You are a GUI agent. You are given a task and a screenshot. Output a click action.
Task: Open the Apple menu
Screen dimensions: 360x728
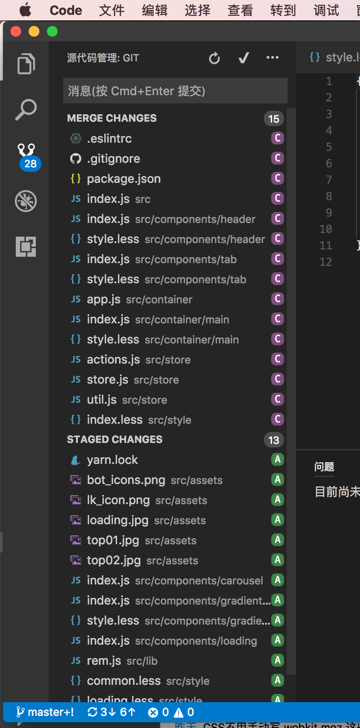pyautogui.click(x=25, y=9)
